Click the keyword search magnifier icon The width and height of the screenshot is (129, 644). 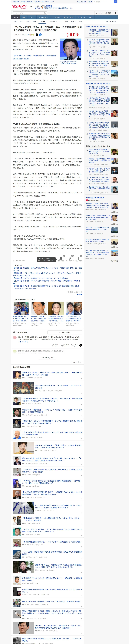45,13
